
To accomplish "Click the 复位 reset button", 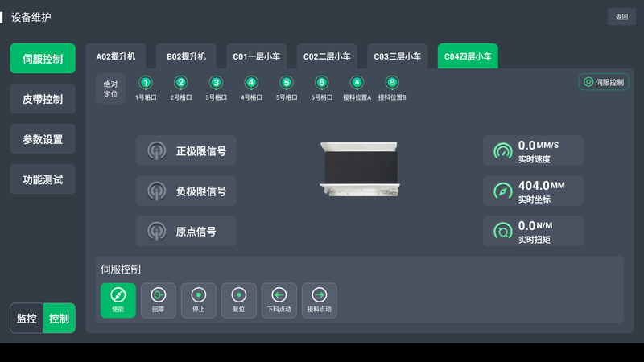I will 239,300.
